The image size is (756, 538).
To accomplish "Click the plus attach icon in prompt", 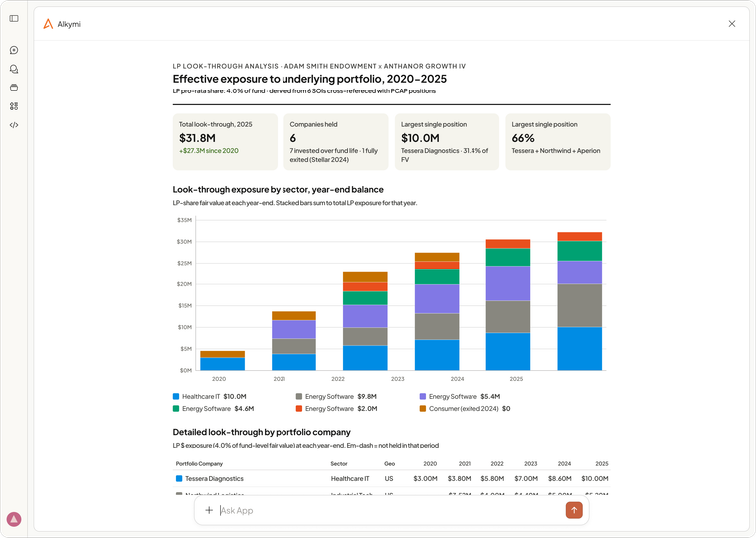I will (x=209, y=510).
